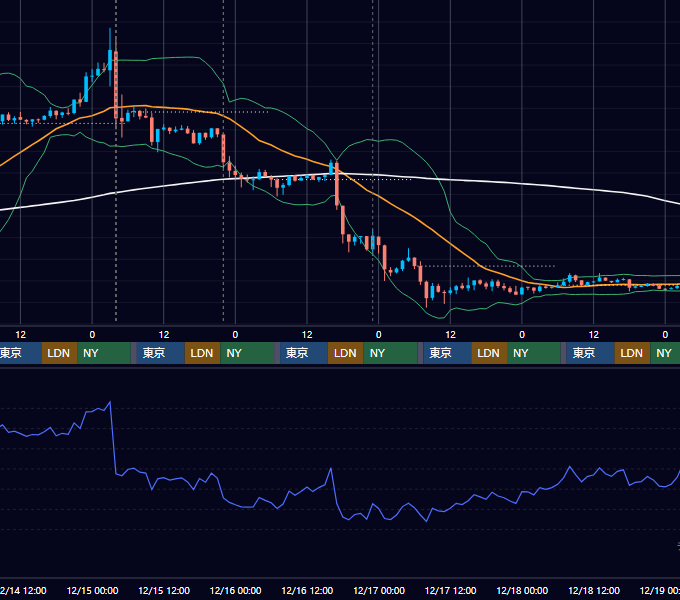Click the 12/18 00:00 date label

(x=522, y=590)
